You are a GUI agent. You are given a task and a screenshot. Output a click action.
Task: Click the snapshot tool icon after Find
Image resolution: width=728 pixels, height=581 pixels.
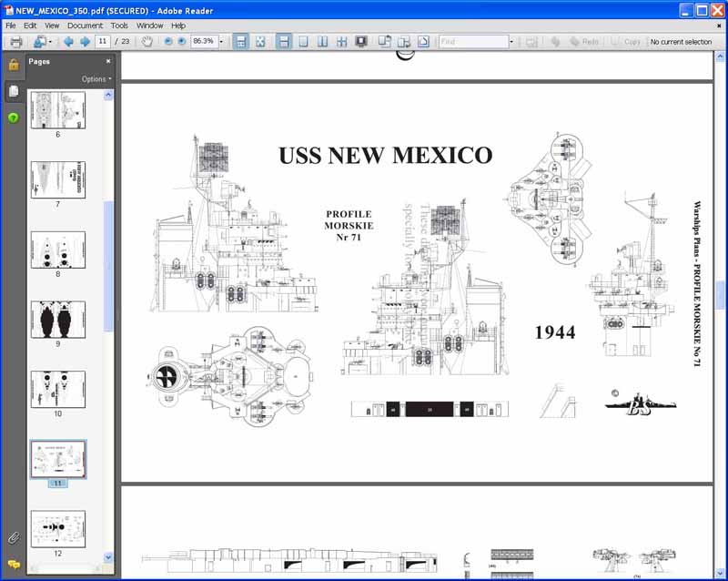[531, 42]
